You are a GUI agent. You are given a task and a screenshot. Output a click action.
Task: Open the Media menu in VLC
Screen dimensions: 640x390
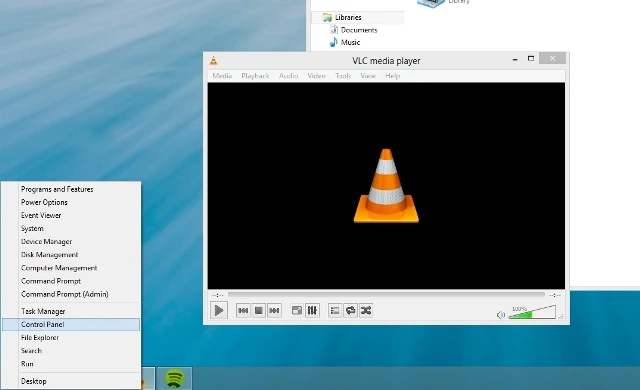[x=222, y=76]
